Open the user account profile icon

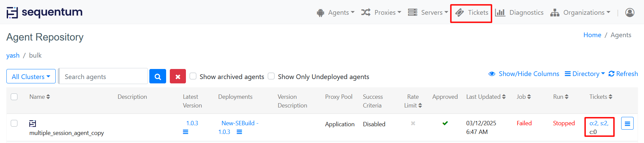pos(630,12)
